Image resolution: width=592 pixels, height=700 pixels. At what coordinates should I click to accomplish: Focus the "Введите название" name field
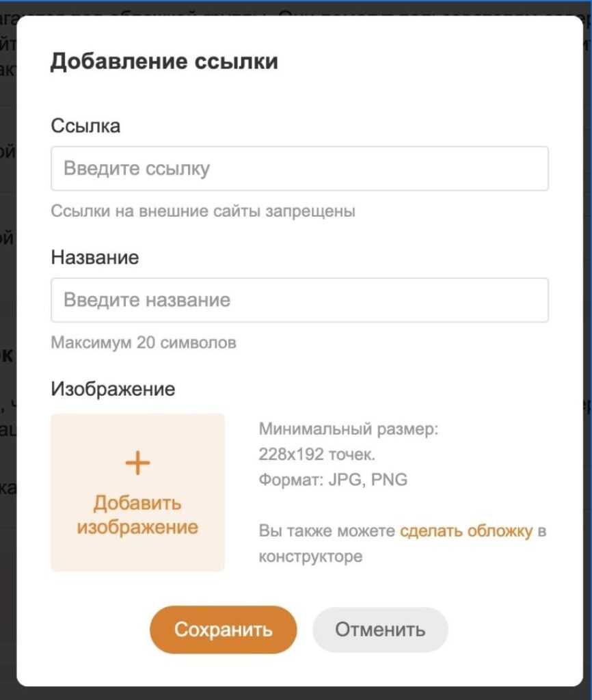tap(299, 300)
